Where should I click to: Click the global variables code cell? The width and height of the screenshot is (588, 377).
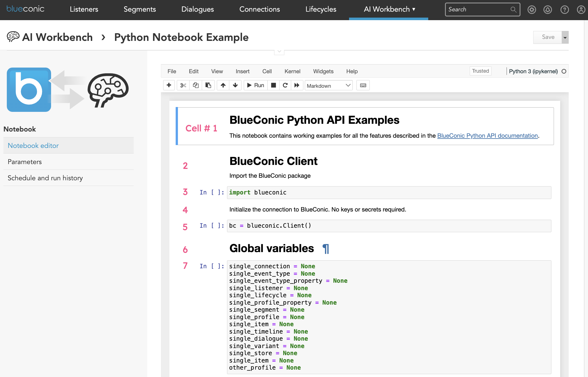[389, 317]
